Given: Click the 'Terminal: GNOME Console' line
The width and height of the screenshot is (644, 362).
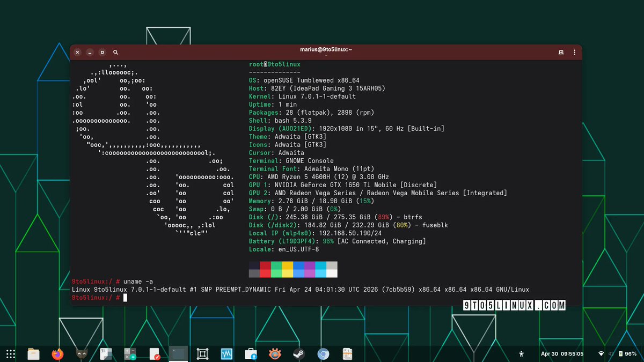Looking at the screenshot, I should point(291,161).
